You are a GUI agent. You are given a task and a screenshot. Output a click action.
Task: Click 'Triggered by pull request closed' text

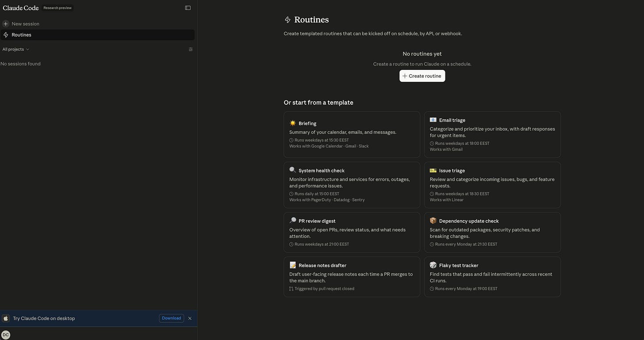pyautogui.click(x=324, y=289)
